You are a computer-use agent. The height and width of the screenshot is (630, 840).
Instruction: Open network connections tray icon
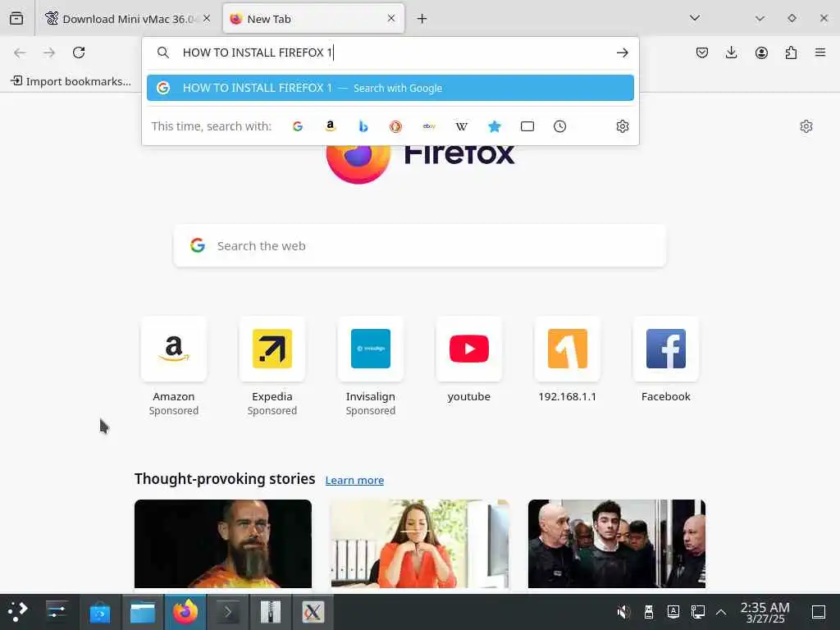coord(698,612)
